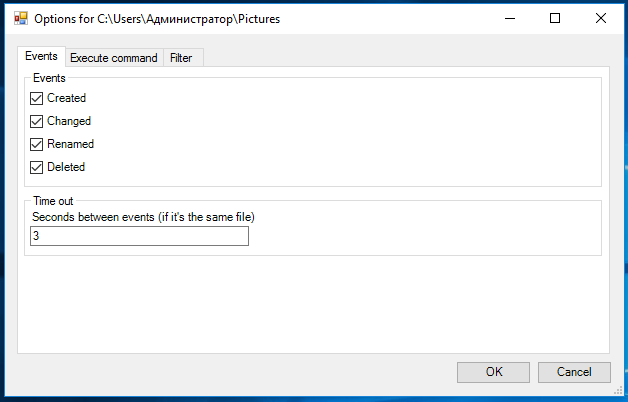
Task: Toggle the Deleted event checkbox
Action: [36, 167]
